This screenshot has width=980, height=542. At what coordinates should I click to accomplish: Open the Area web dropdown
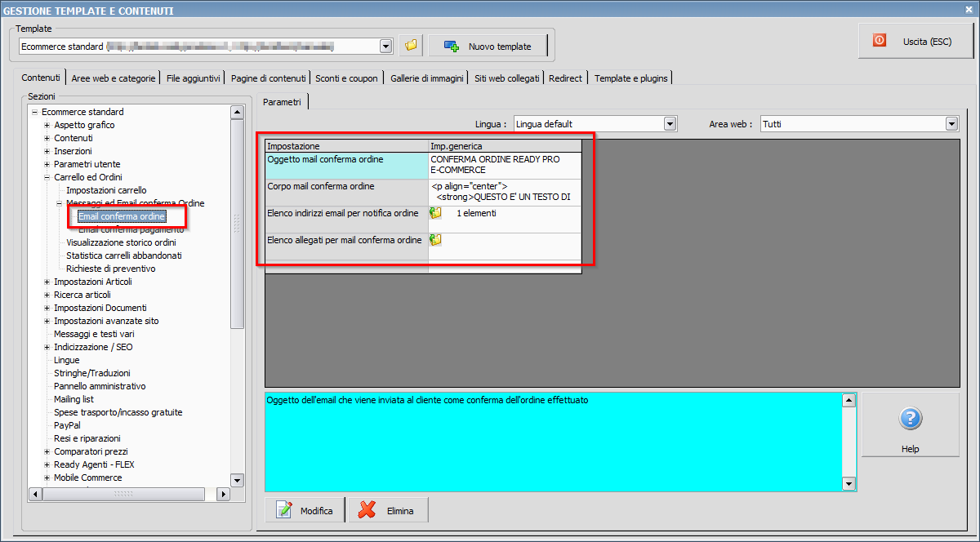951,124
